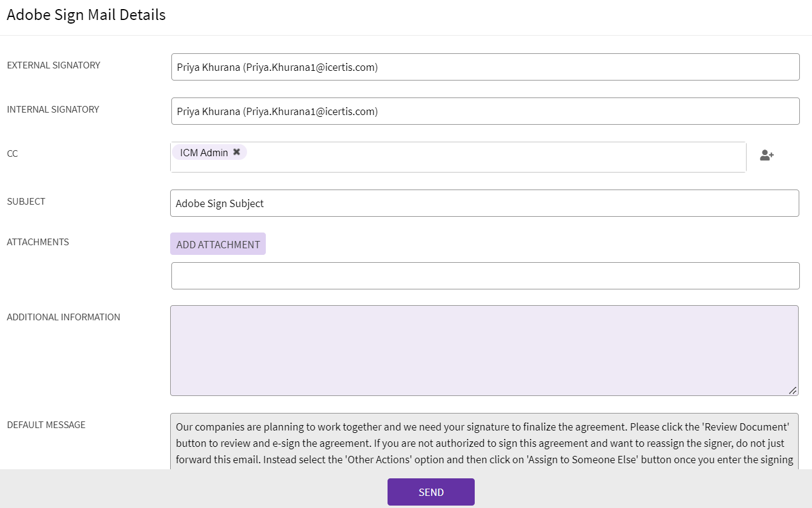Select the ICM Admin recipient chip
This screenshot has width=812, height=508.
(204, 153)
